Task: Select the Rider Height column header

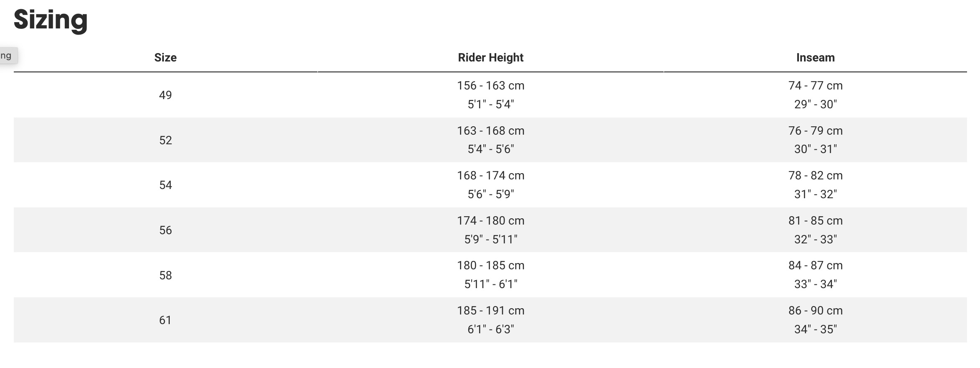Action: [x=490, y=57]
